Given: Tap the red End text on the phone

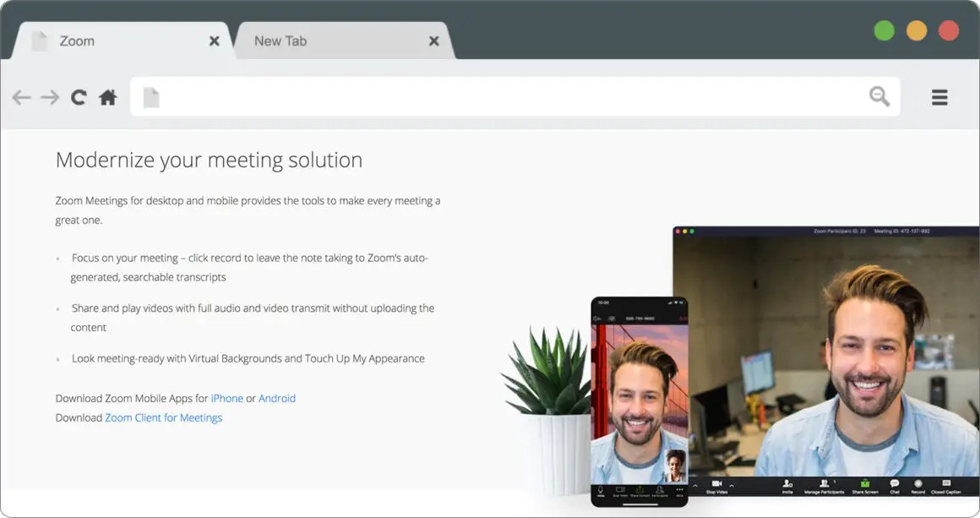Looking at the screenshot, I should (x=683, y=319).
